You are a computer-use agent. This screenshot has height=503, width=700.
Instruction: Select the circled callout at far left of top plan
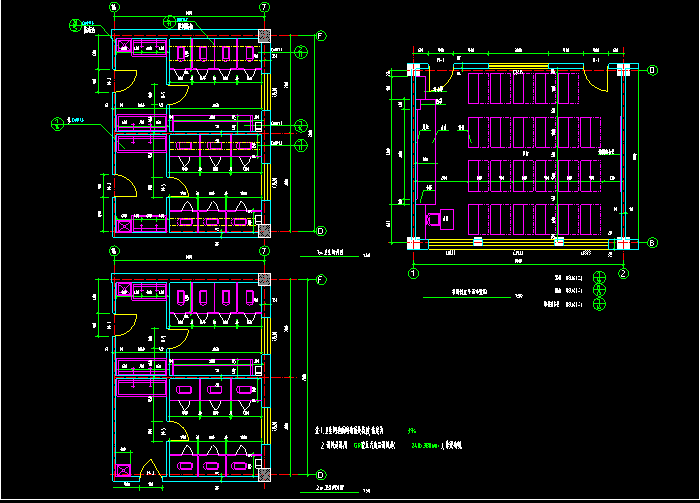pos(56,121)
